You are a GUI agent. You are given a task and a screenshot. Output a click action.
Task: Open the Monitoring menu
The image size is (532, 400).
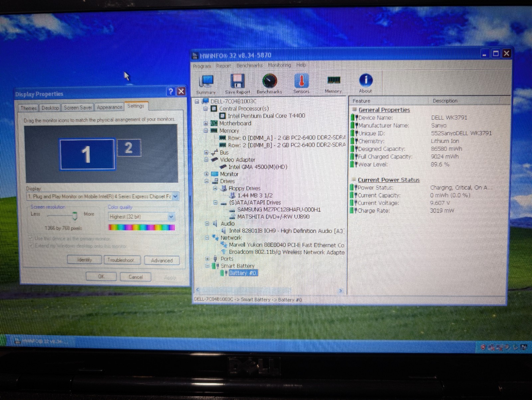[279, 65]
